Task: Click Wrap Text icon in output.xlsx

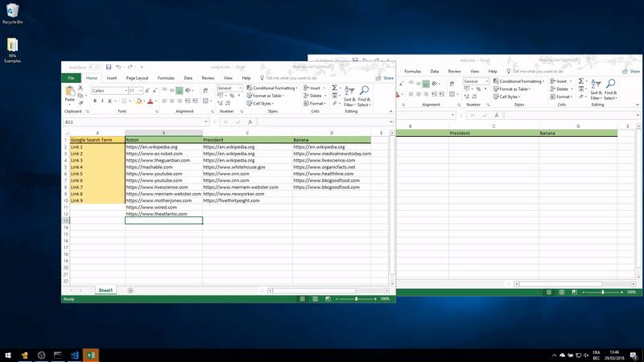Action: point(205,91)
